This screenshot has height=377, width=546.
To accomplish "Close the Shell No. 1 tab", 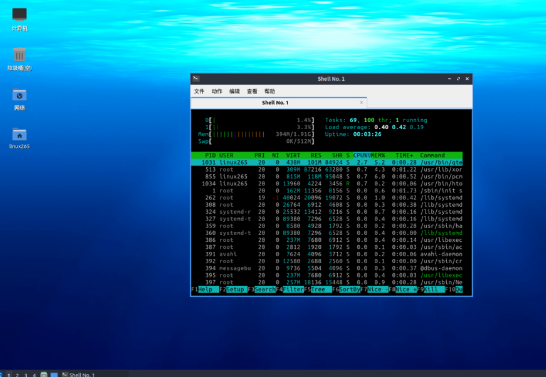I will pyautogui.click(x=361, y=102).
